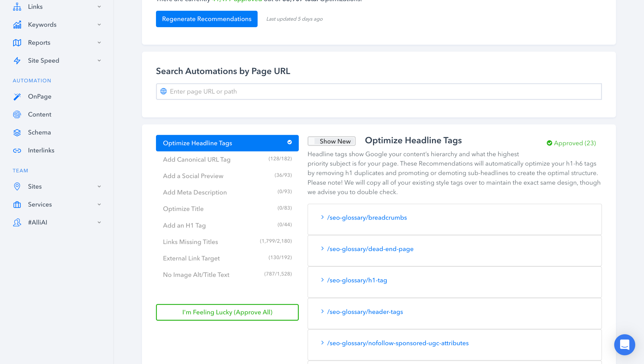Image resolution: width=644 pixels, height=364 pixels.
Task: Click the Approved (23) green checkmark
Action: click(x=549, y=143)
